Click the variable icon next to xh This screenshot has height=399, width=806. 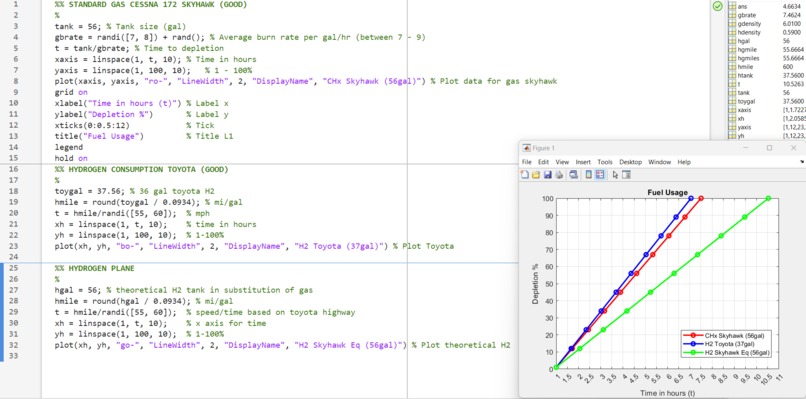coord(732,118)
